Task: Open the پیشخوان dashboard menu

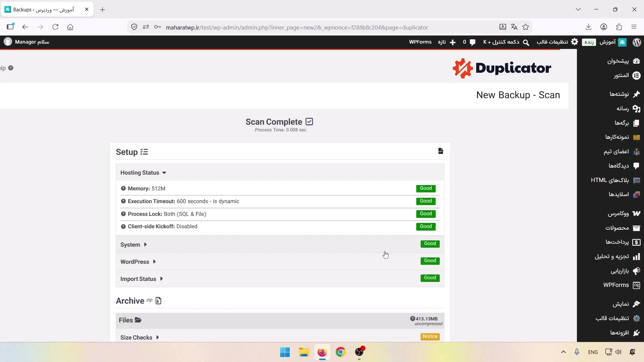Action: (x=610, y=61)
